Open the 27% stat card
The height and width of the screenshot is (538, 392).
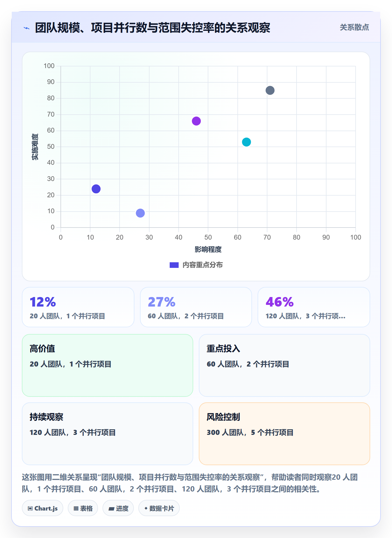tap(196, 307)
